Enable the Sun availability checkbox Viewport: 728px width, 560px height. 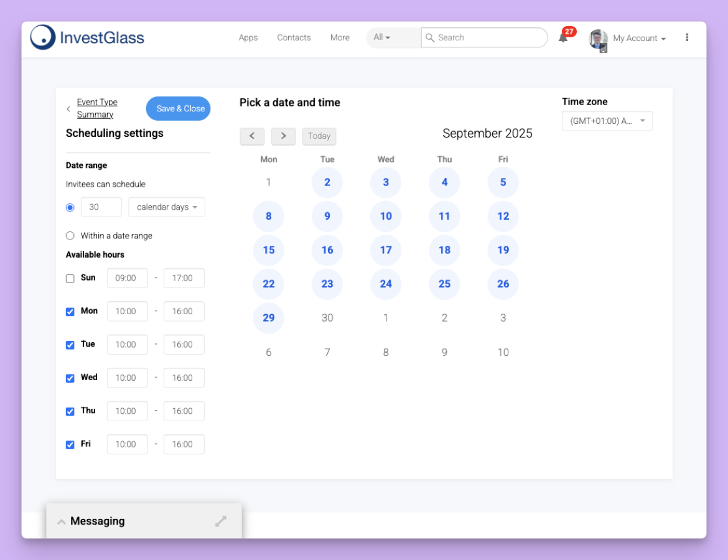(70, 278)
